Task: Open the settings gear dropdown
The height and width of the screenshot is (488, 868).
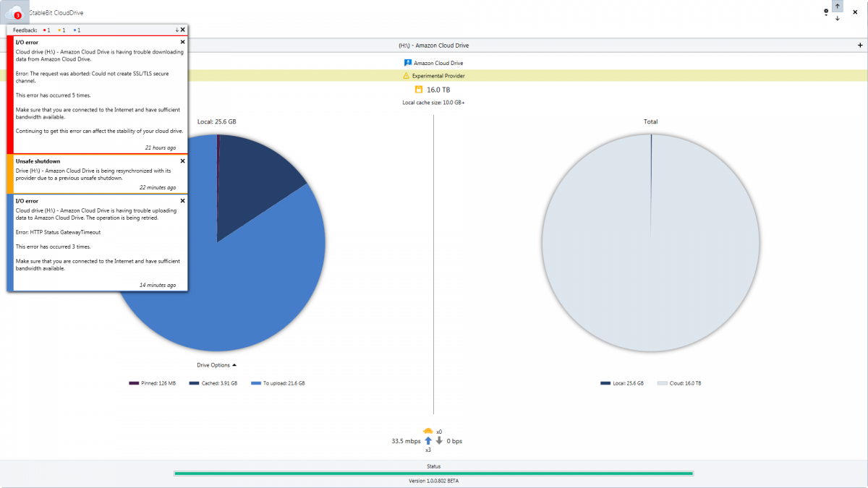Action: pos(826,12)
